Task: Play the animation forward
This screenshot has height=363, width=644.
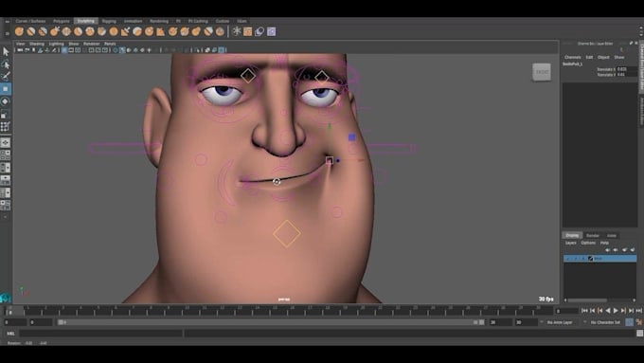Action: [616, 311]
